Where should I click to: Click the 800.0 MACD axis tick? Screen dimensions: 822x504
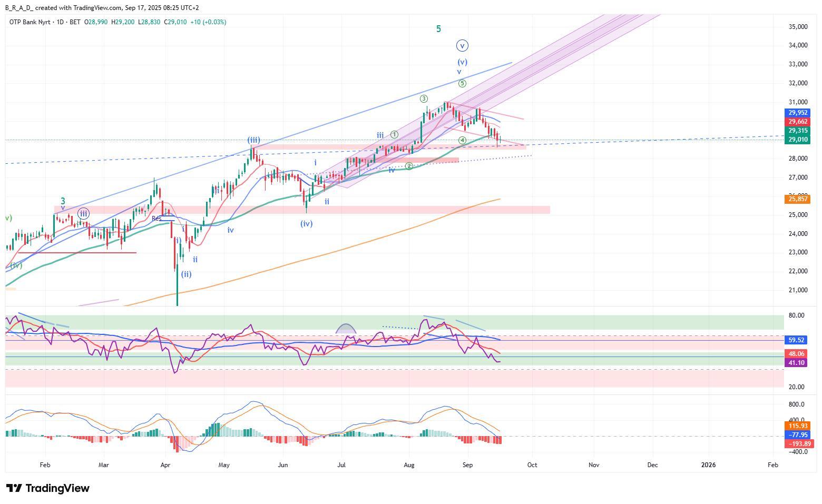pos(796,404)
